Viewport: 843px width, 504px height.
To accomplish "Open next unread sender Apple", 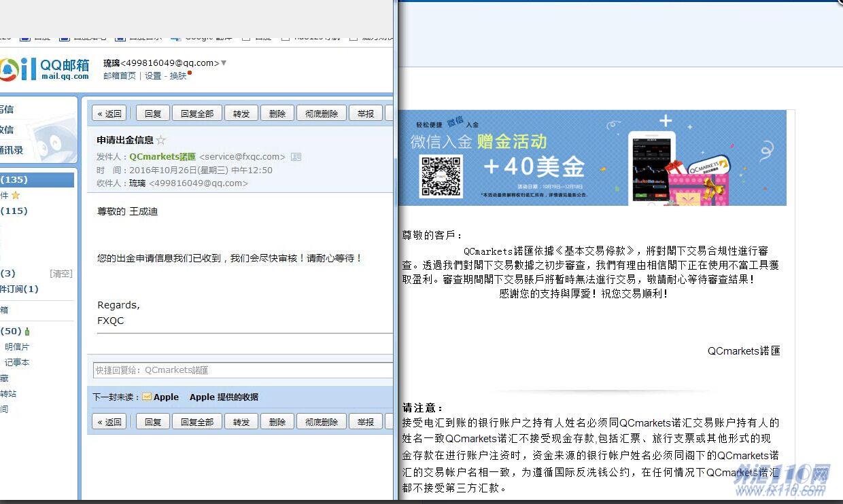I will click(166, 397).
